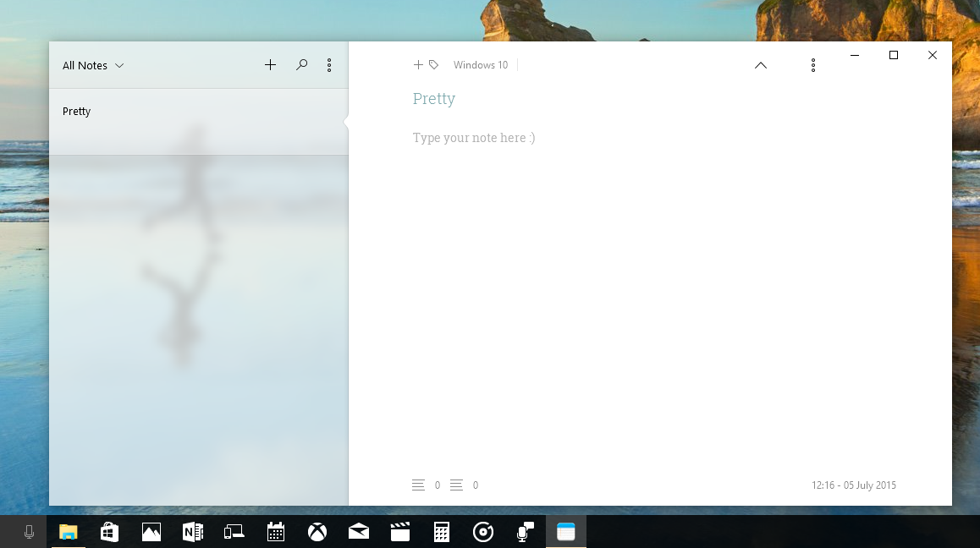
Task: Close the notes window
Action: tap(933, 55)
